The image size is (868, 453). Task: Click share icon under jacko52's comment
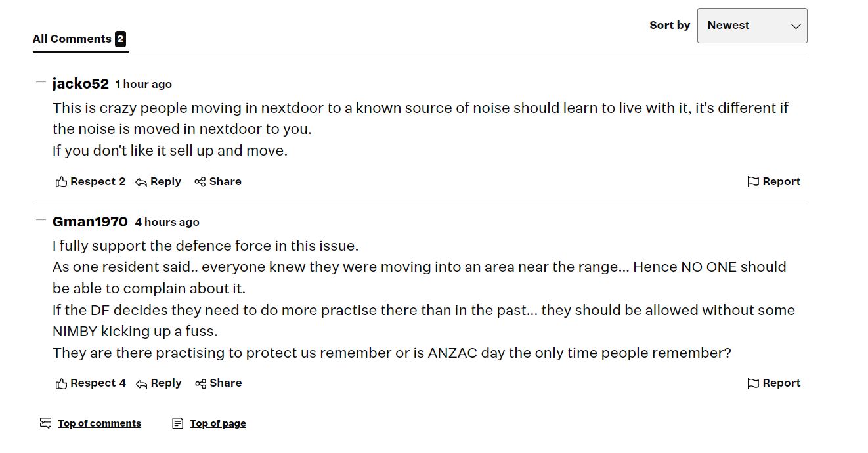click(x=200, y=182)
